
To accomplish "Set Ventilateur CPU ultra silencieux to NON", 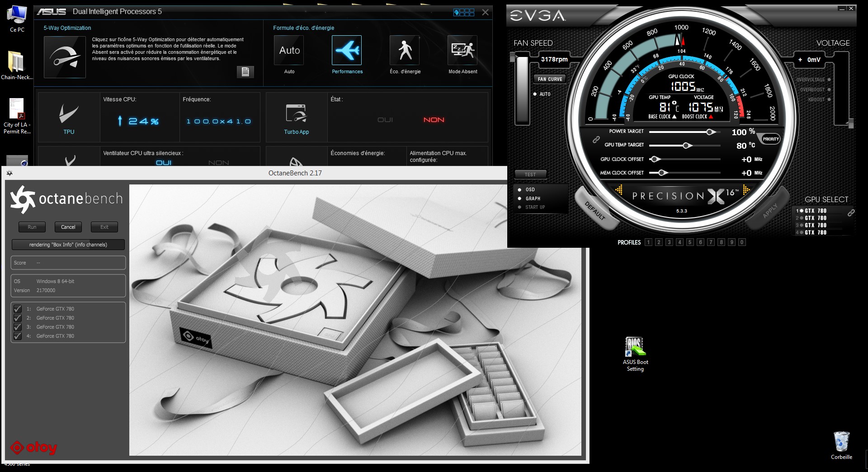I will (x=219, y=163).
